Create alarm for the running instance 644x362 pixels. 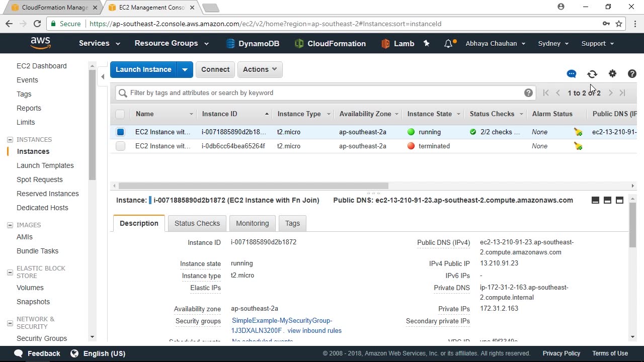click(578, 132)
